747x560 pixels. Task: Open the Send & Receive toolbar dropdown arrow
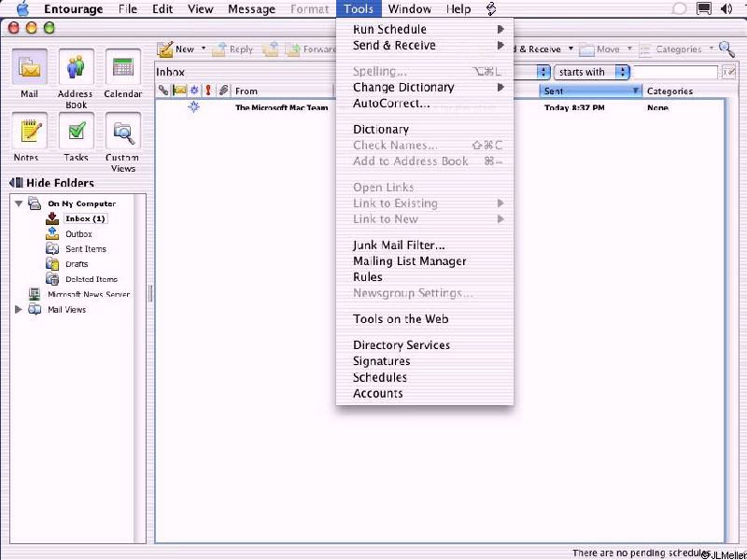click(x=571, y=49)
